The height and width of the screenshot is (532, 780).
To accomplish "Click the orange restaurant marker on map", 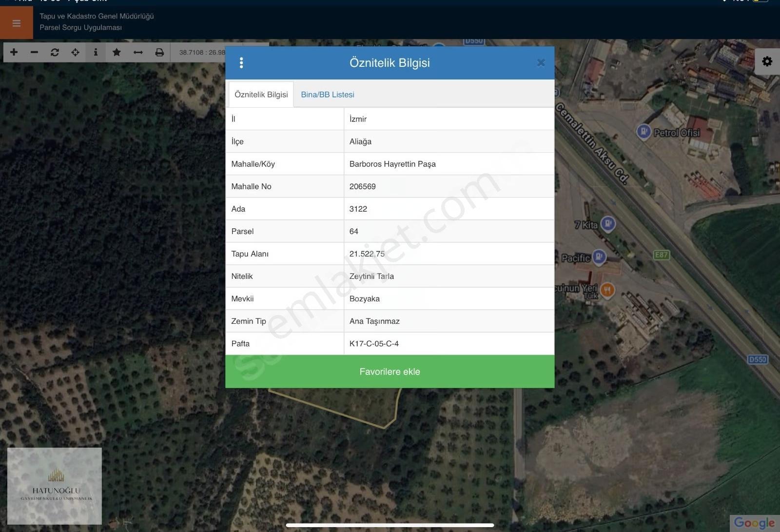I will pos(607,290).
